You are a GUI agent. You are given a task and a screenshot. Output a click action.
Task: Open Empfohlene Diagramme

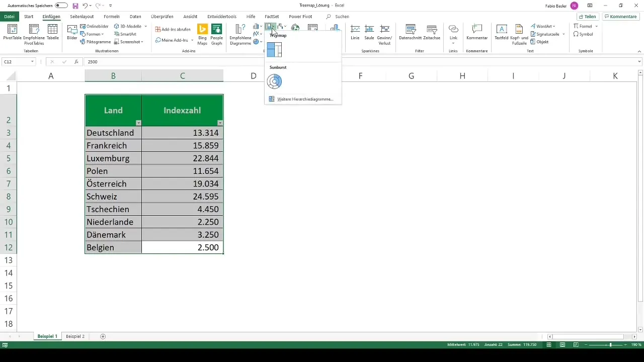(x=240, y=34)
